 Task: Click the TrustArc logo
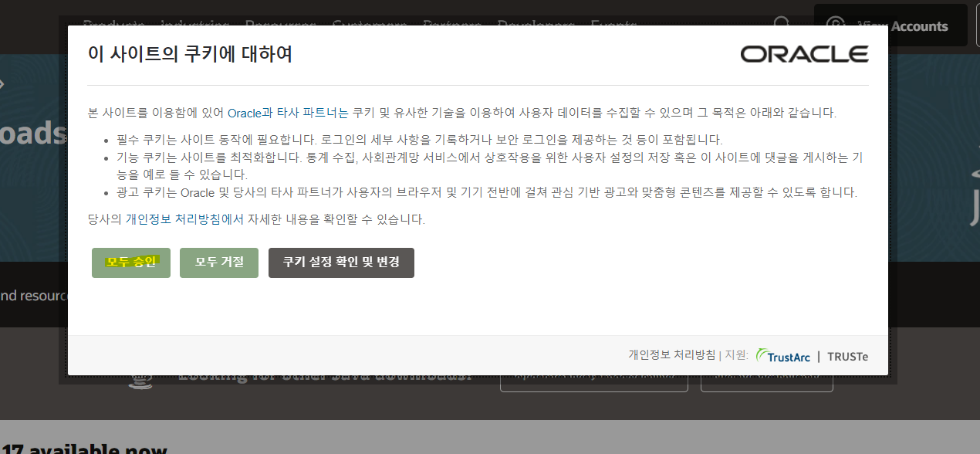pyautogui.click(x=782, y=356)
